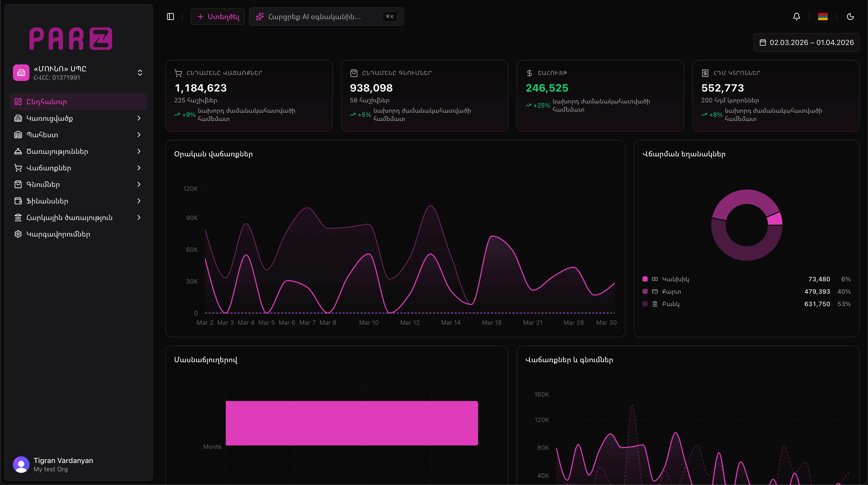Open the Կարգավորումներ settings item
868x485 pixels.
[x=58, y=234]
